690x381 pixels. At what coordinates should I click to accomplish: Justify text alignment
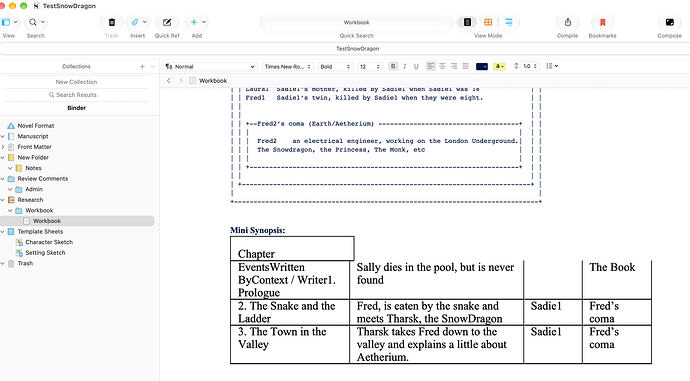click(x=465, y=66)
